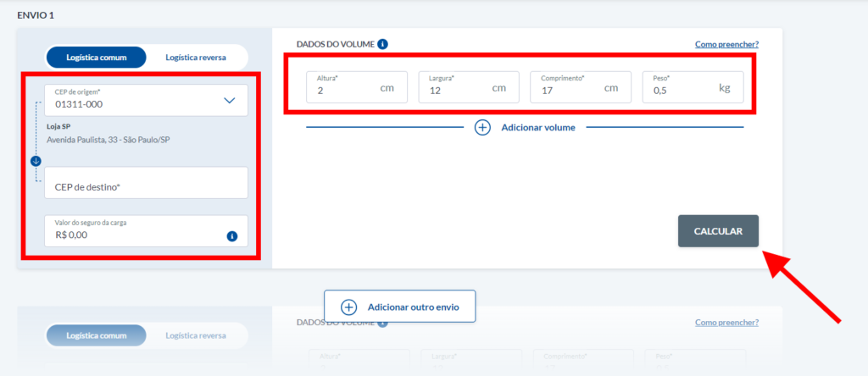Click the ENVIO 1 heading
The width and height of the screenshot is (868, 376).
pyautogui.click(x=36, y=15)
